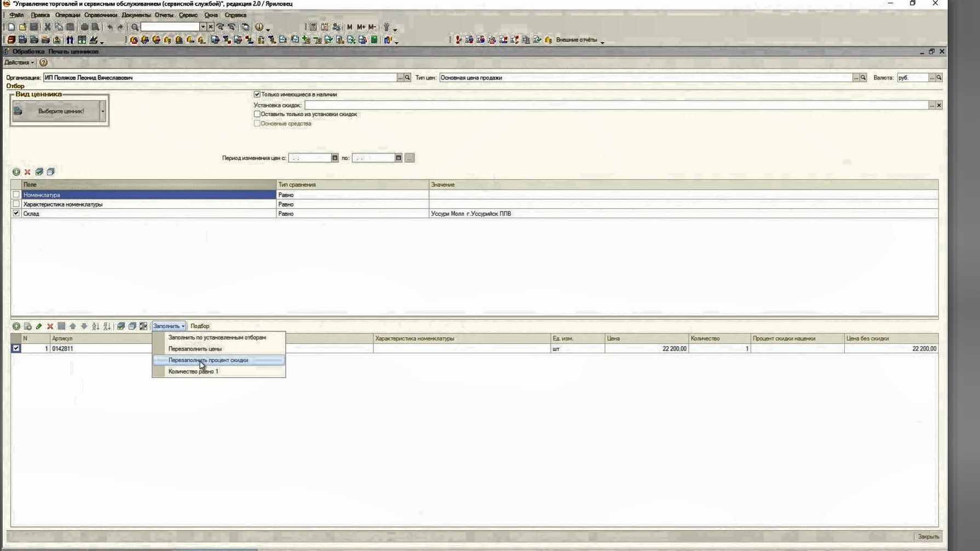Viewport: 980px width, 551px height.
Task: Open the Calculator icon in the toolbar
Action: click(313, 27)
